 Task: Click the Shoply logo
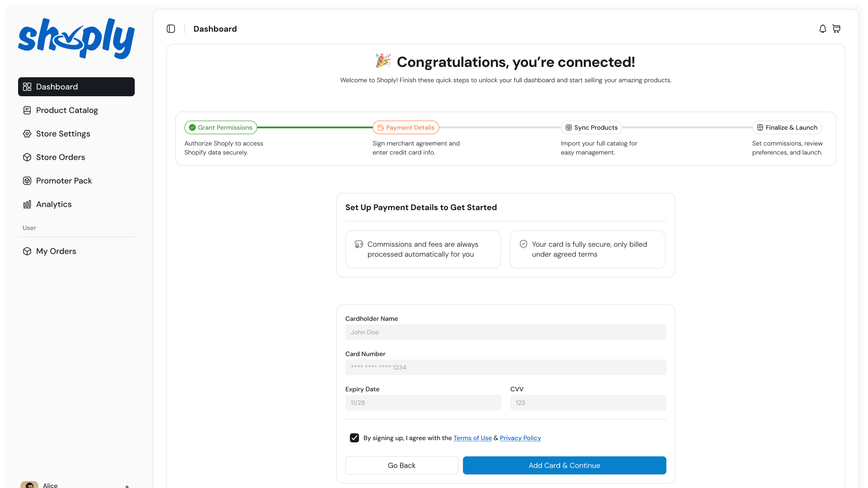pos(76,38)
